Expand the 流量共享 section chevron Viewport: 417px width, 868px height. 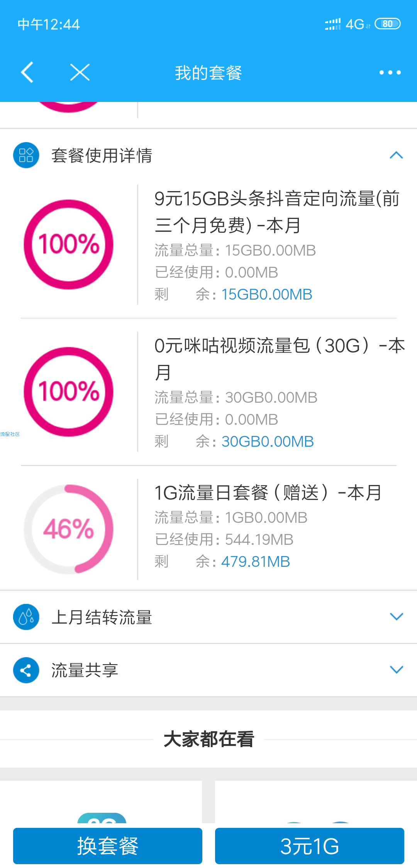point(397,670)
